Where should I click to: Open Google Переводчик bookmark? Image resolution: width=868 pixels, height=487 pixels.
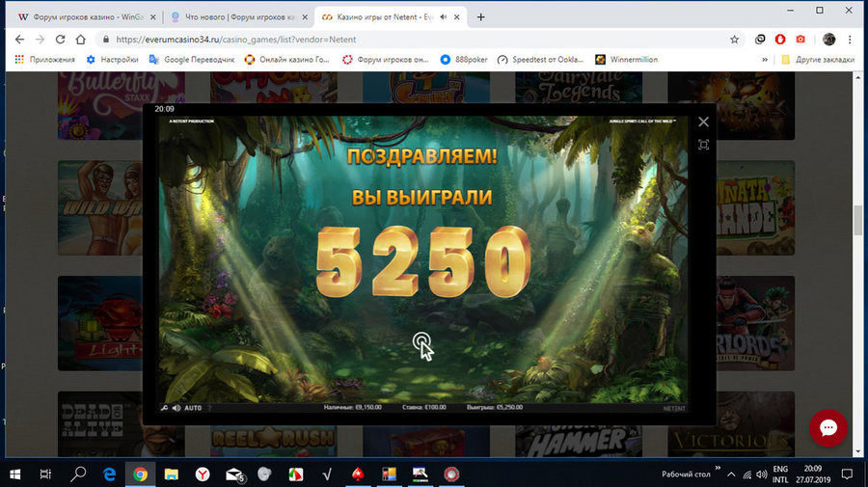tap(192, 59)
